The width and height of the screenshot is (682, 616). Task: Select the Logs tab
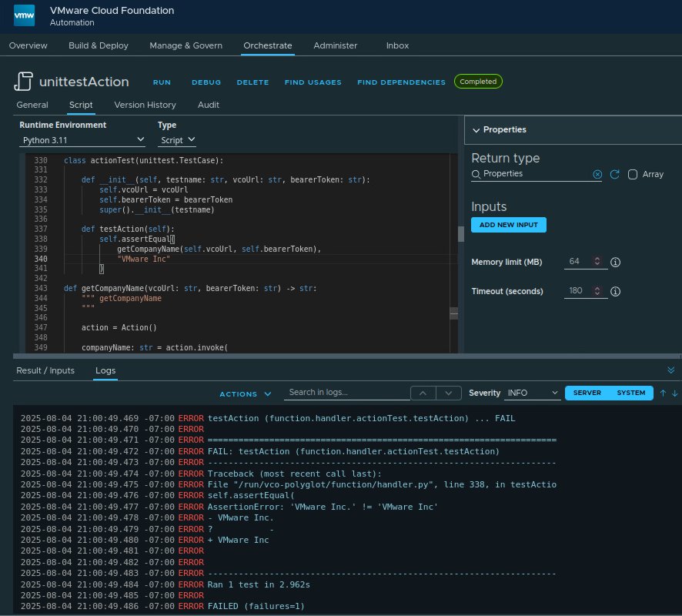[x=105, y=370]
